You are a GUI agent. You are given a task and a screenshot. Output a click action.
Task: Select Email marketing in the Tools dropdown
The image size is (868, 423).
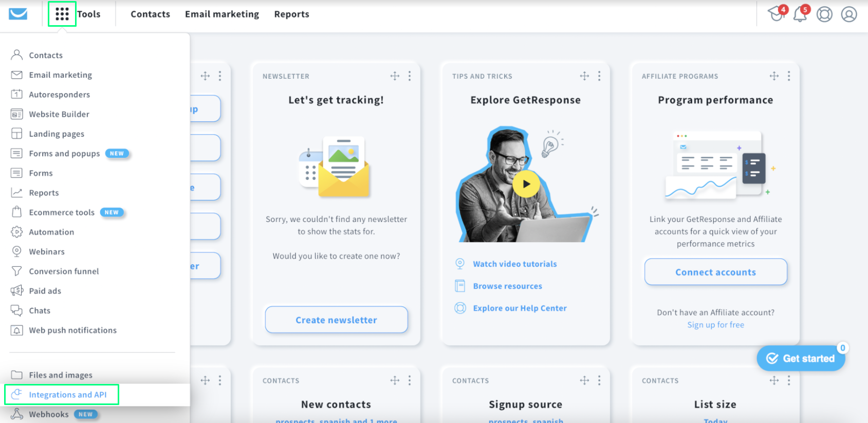pos(61,75)
